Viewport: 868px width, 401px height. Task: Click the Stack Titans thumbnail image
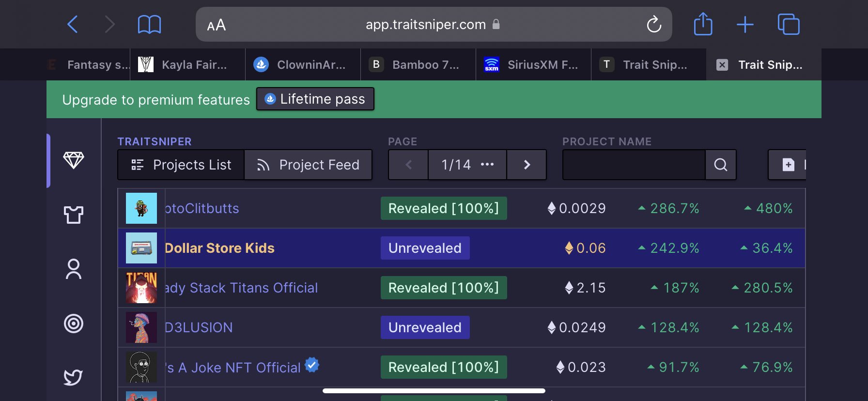(141, 288)
